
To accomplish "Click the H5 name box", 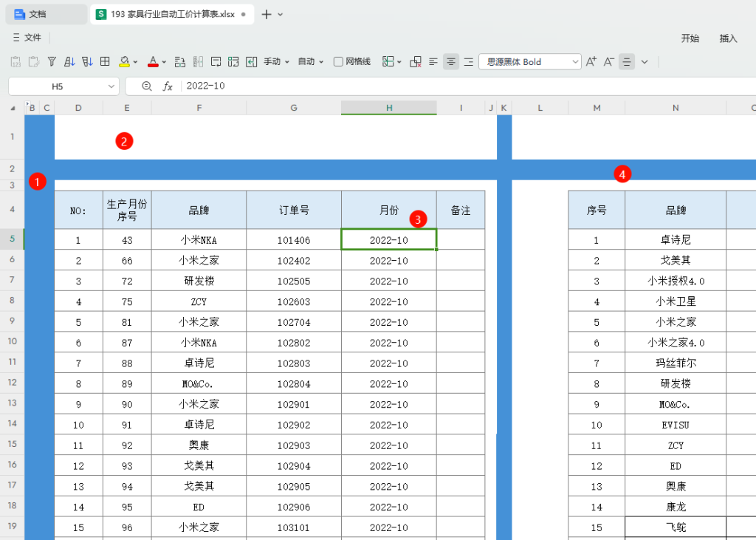I will tap(58, 86).
